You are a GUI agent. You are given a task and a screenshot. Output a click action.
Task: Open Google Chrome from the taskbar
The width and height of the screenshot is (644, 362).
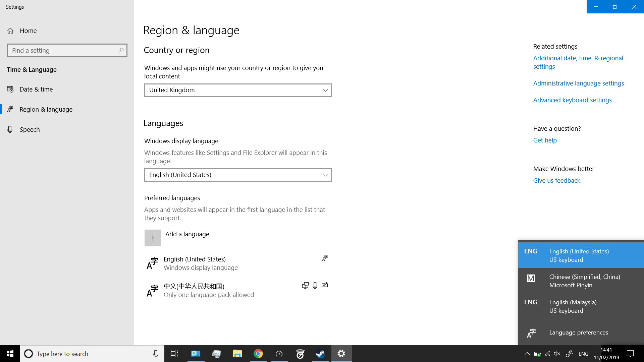coord(258,354)
